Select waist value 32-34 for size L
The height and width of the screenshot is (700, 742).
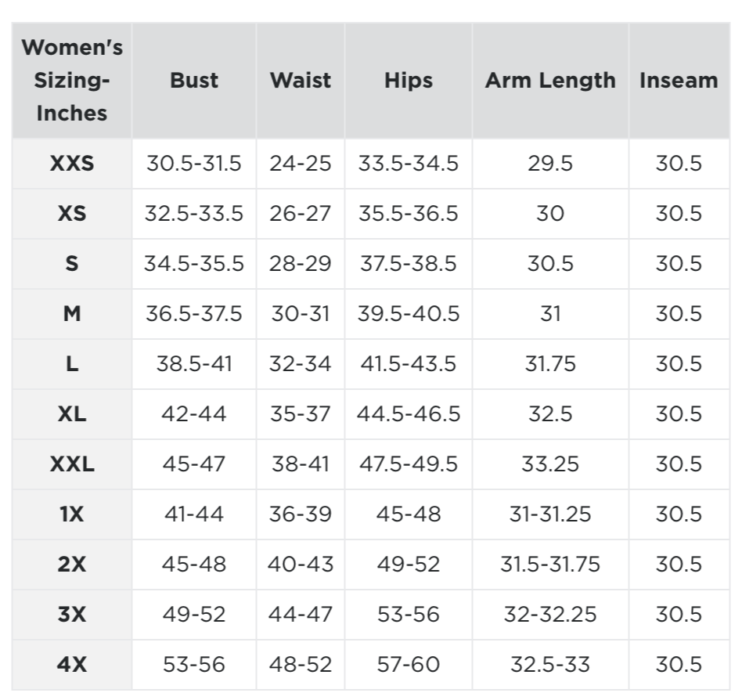(301, 364)
